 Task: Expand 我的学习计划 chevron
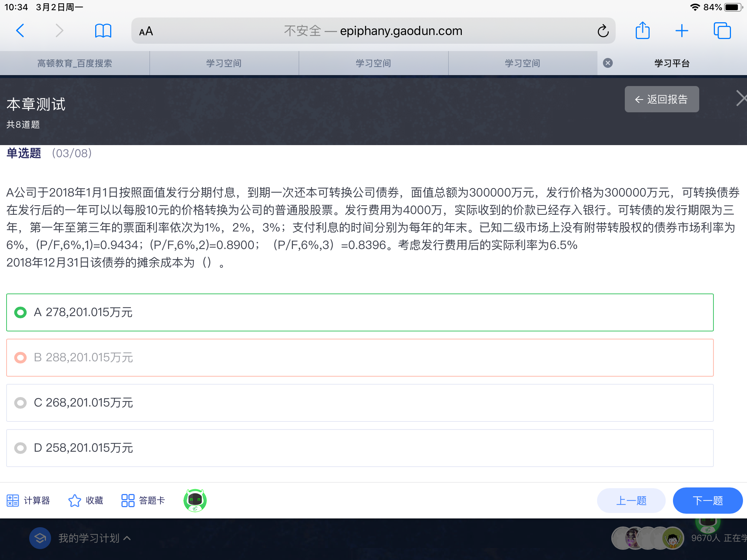click(127, 538)
